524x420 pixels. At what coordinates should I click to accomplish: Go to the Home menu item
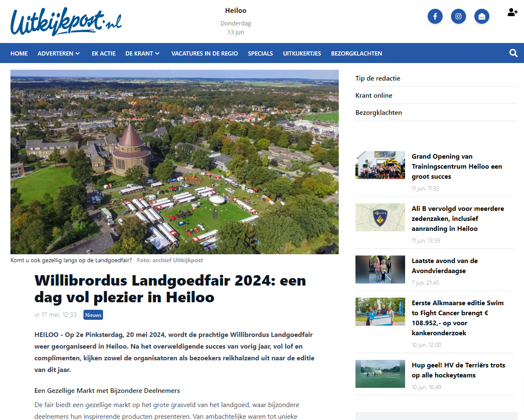[x=19, y=53]
